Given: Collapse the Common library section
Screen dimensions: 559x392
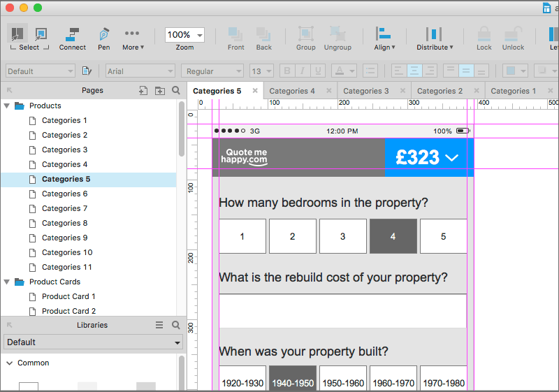Looking at the screenshot, I should pyautogui.click(x=9, y=363).
